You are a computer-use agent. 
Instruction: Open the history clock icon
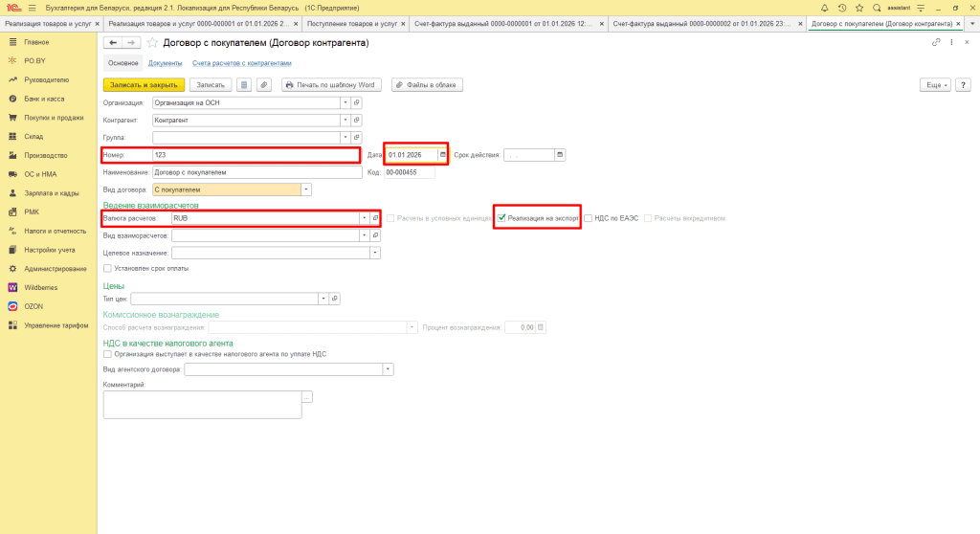[841, 7]
